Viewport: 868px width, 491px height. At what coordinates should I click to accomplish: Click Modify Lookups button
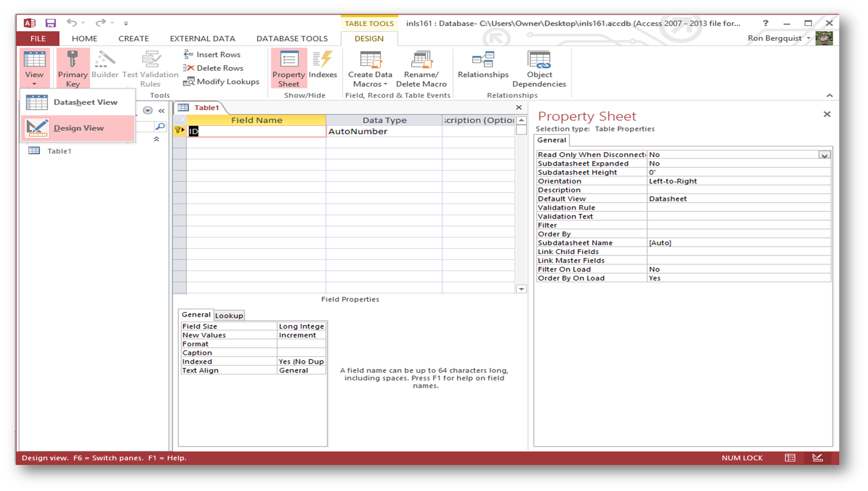click(221, 81)
